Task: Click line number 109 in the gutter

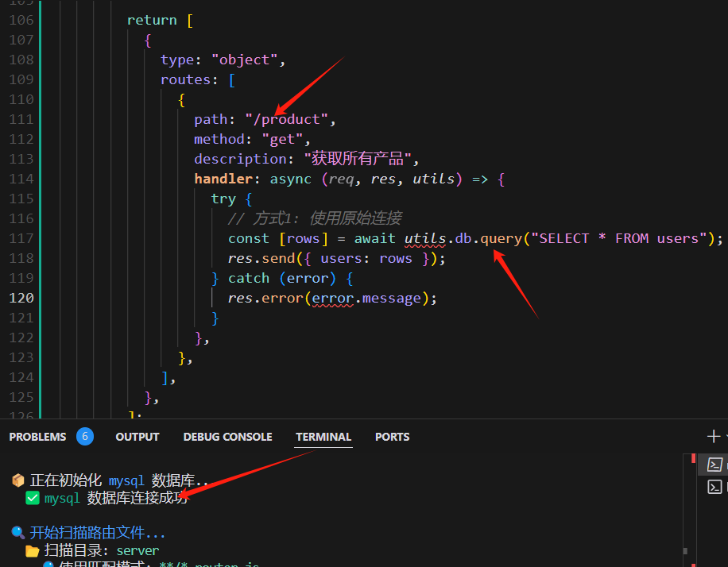Action: [x=21, y=79]
